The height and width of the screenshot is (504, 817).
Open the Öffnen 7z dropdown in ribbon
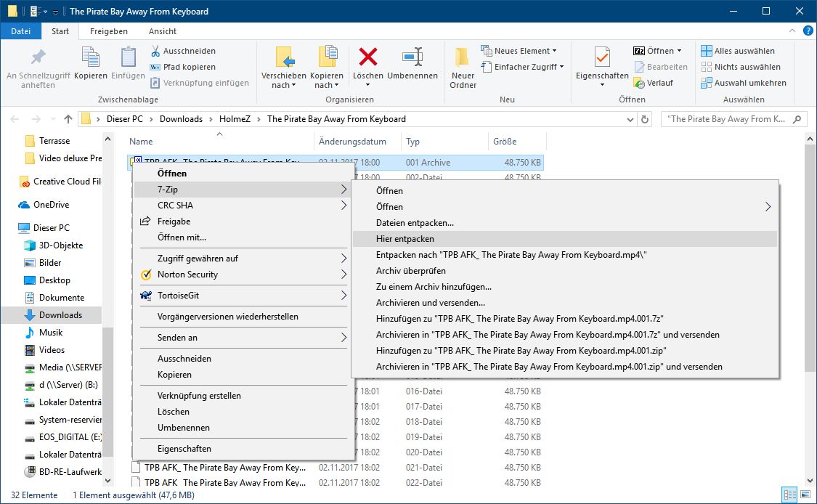tap(680, 51)
